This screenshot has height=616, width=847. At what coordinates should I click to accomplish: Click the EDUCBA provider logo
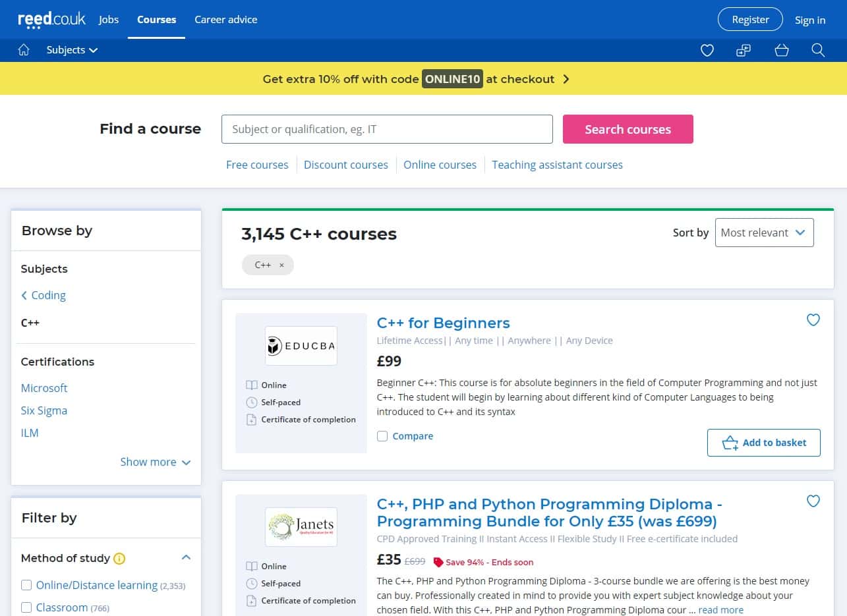tap(301, 346)
